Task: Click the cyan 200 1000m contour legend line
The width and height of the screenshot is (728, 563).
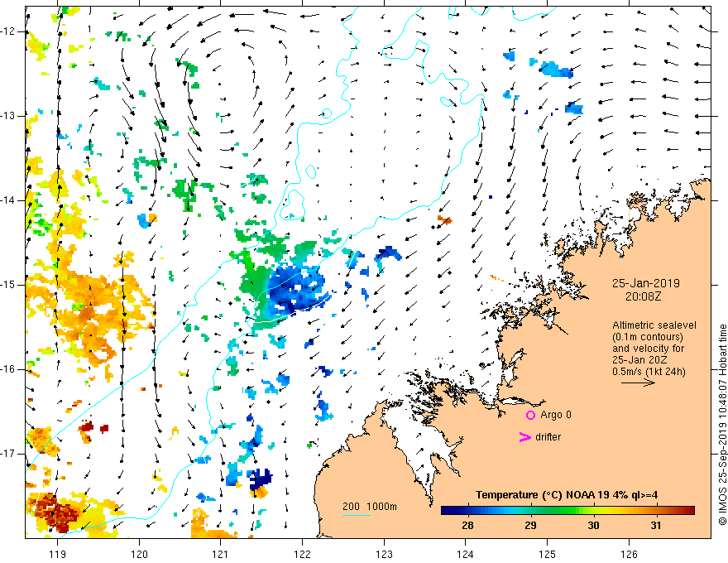Action: pos(356,515)
